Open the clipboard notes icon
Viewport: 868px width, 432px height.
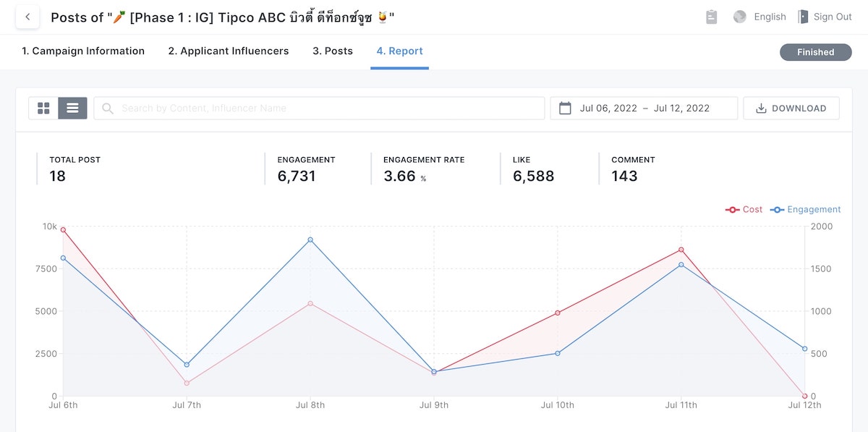[x=711, y=17]
